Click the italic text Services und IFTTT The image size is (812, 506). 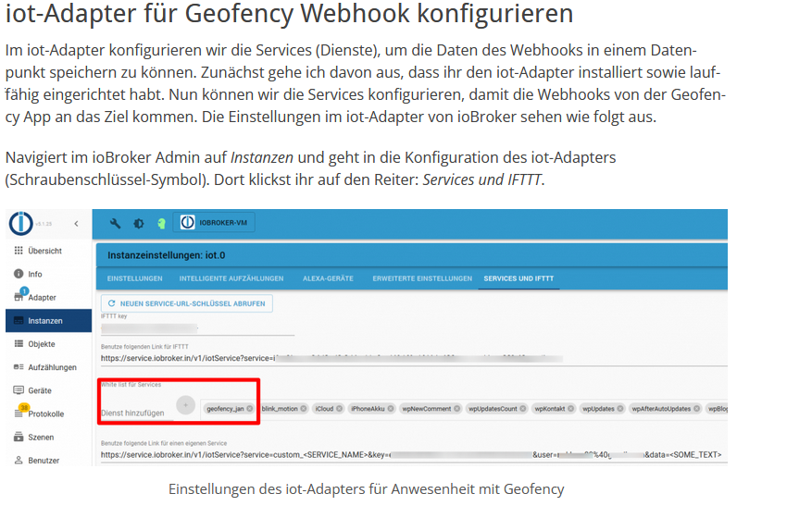click(482, 179)
